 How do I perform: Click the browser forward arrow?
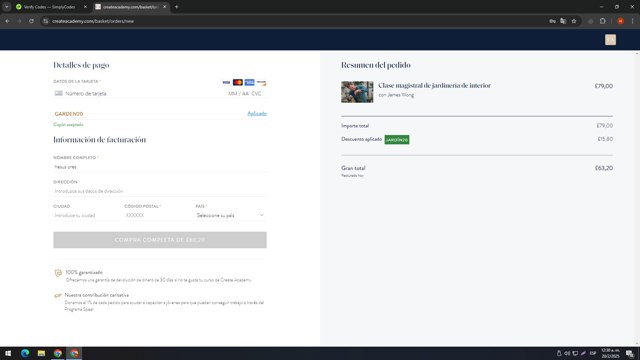tap(19, 21)
